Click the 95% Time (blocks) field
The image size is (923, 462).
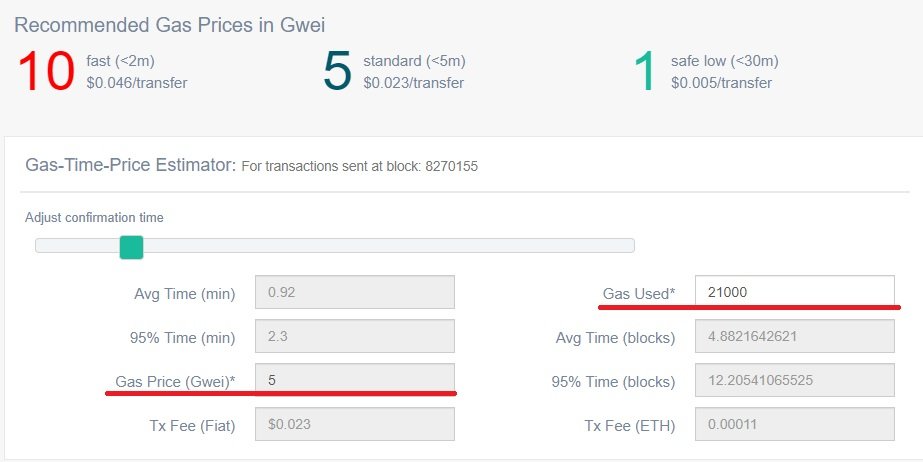click(794, 381)
